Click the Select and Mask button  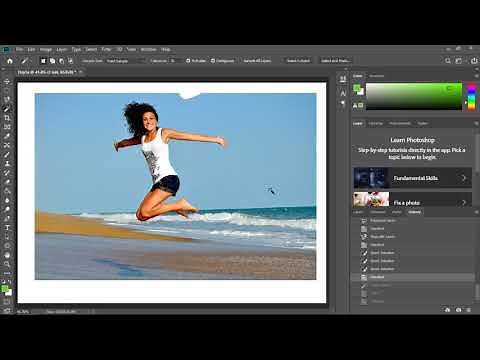335,61
